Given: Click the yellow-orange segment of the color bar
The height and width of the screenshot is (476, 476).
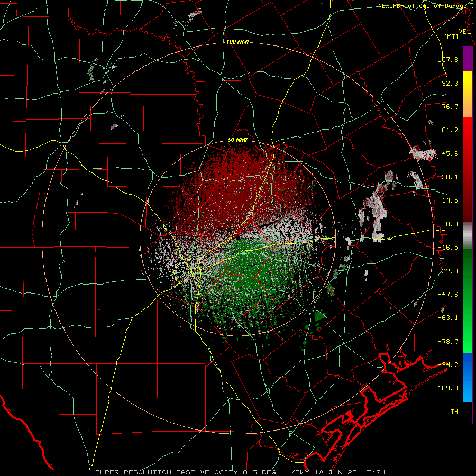Looking at the screenshot, I should 467,94.
